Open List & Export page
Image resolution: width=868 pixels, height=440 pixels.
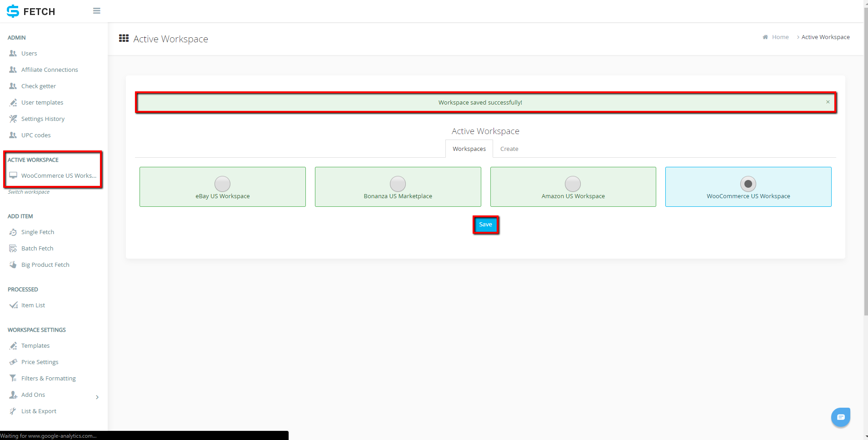(x=39, y=411)
